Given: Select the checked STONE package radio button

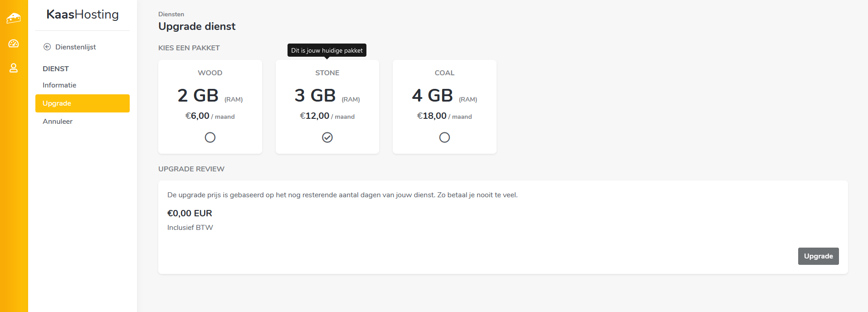Looking at the screenshot, I should (327, 137).
